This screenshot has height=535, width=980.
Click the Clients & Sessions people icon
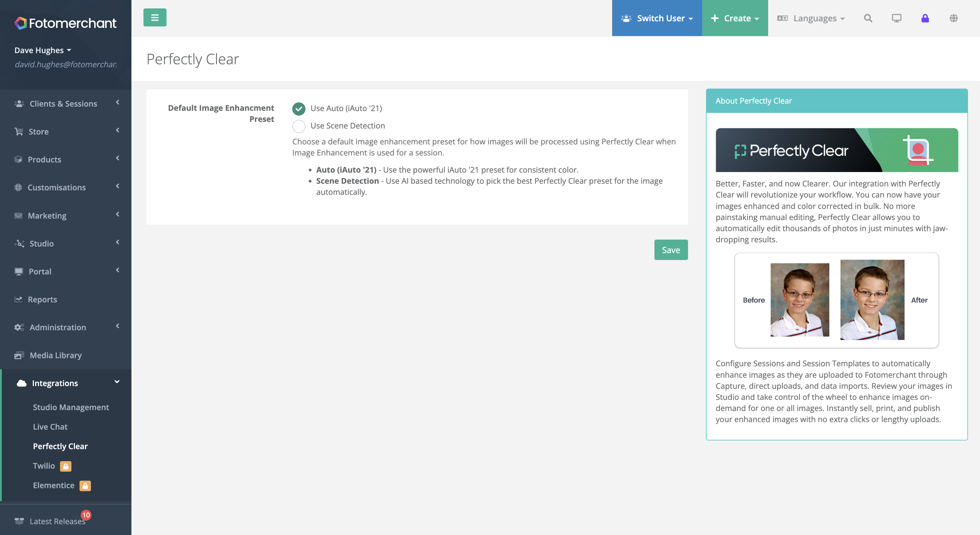click(19, 104)
